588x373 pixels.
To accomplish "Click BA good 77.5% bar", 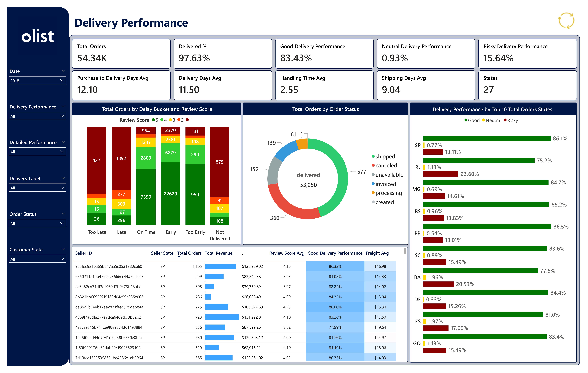I will coord(481,271).
